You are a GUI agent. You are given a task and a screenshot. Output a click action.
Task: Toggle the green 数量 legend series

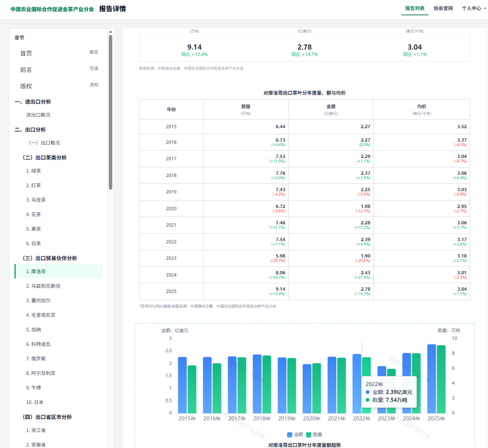314,434
